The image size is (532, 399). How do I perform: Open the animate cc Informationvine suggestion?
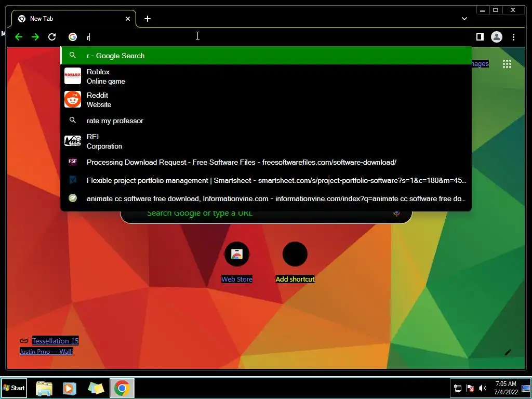pyautogui.click(x=266, y=198)
